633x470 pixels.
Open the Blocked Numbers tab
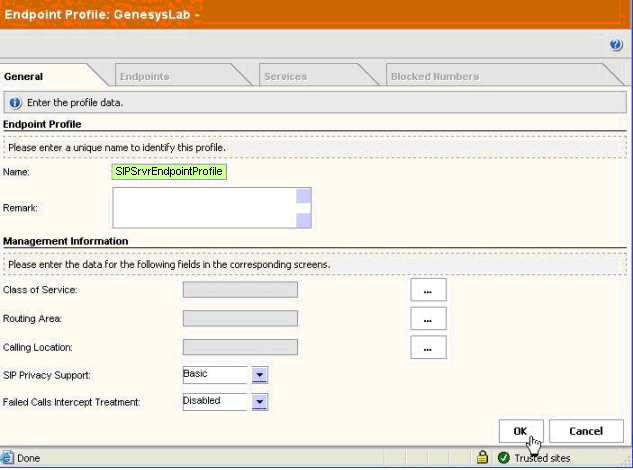(x=435, y=76)
